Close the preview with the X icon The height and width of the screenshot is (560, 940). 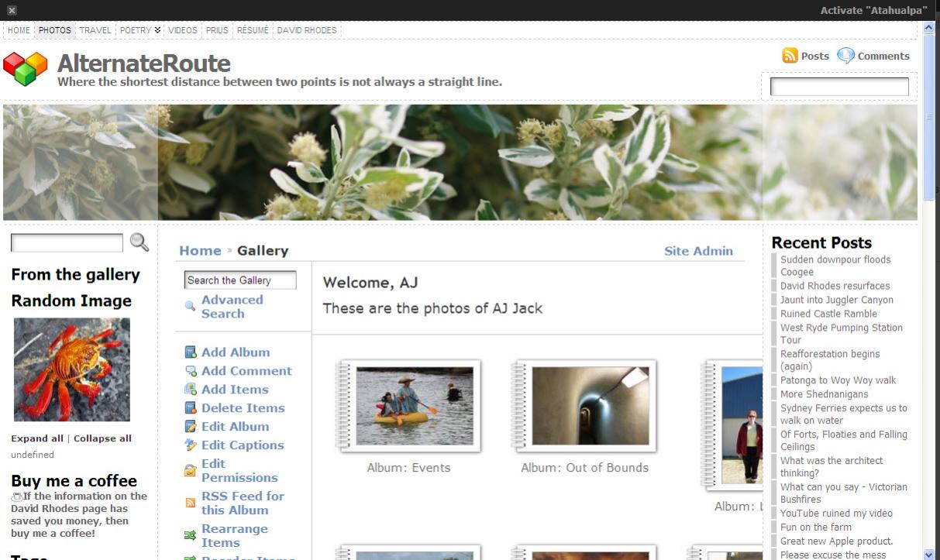point(12,10)
